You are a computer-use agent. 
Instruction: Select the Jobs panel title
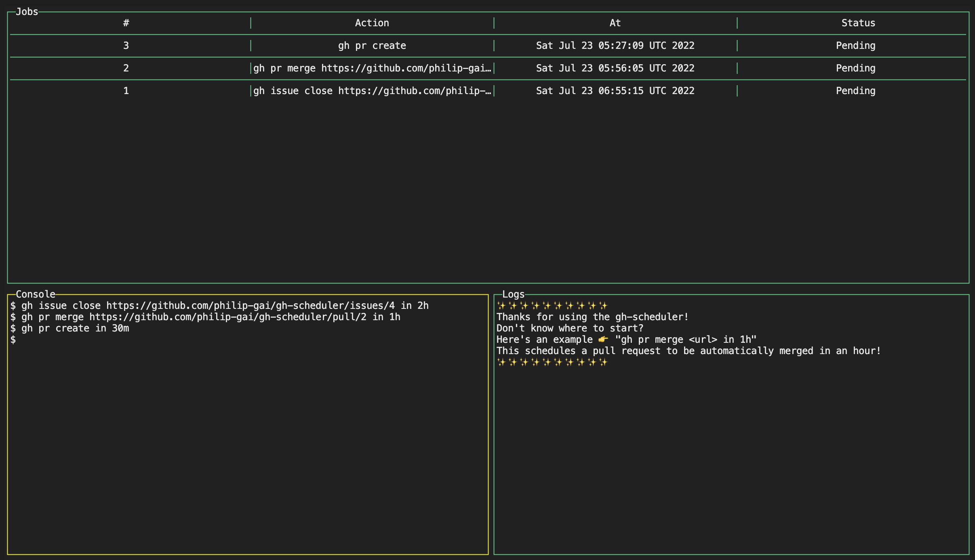[x=27, y=12]
